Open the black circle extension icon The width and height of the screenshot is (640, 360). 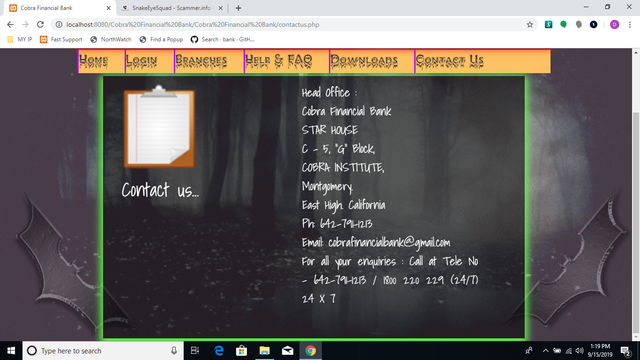(593, 24)
